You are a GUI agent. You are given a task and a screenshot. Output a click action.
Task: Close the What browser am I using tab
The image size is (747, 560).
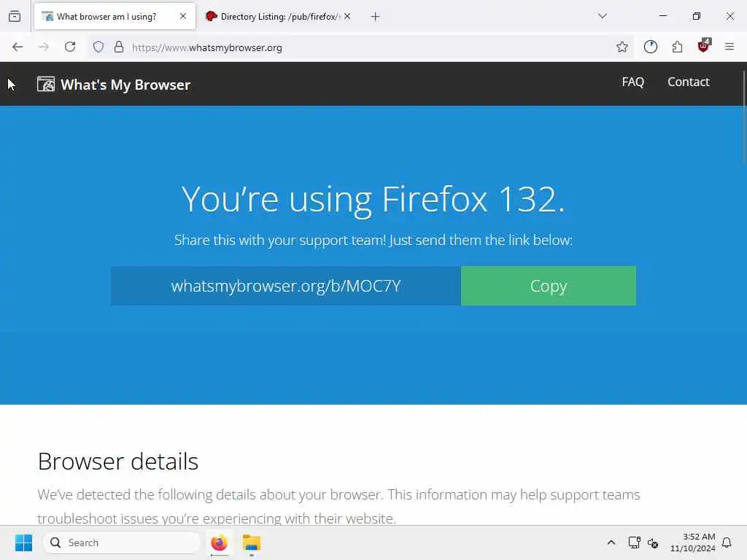click(x=183, y=16)
